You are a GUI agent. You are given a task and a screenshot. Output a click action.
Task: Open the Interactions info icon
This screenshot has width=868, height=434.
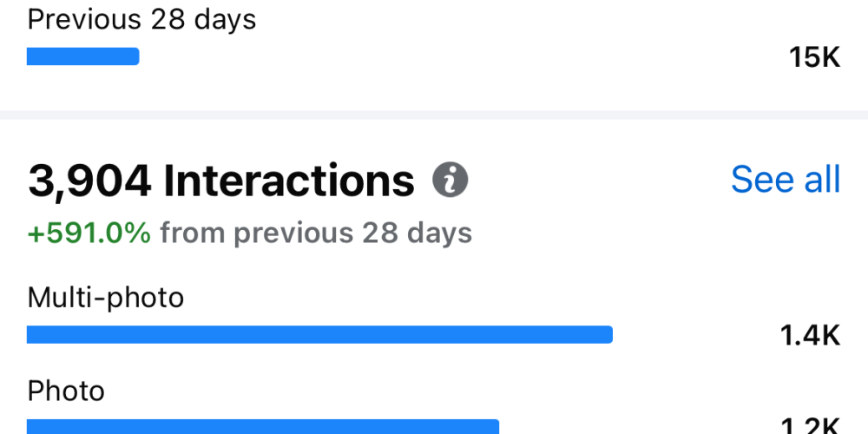click(450, 180)
